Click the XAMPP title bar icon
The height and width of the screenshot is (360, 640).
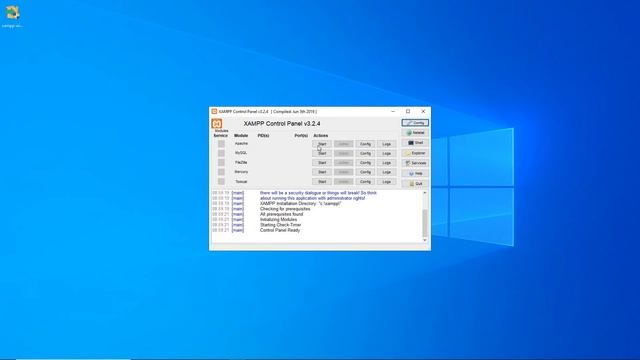point(214,111)
